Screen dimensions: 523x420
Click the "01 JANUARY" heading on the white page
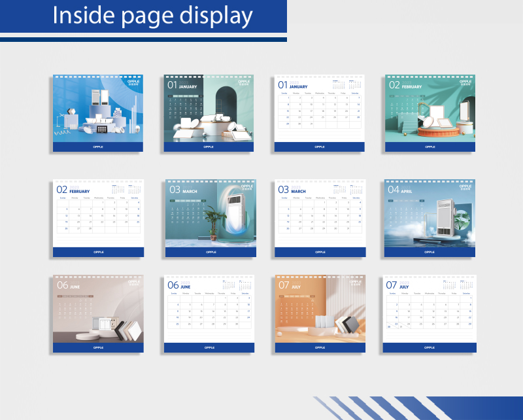(293, 85)
